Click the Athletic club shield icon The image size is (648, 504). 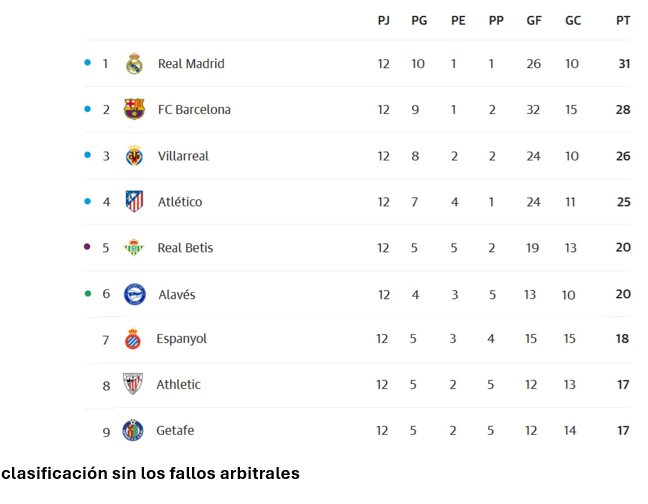pyautogui.click(x=133, y=384)
